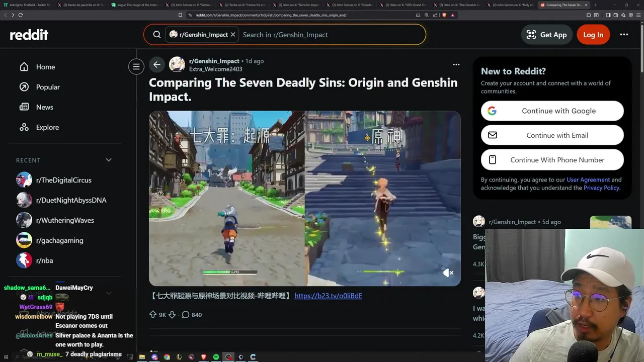Switch to Bardo de pacotilla X tab
644x362 pixels.
tap(80, 5)
